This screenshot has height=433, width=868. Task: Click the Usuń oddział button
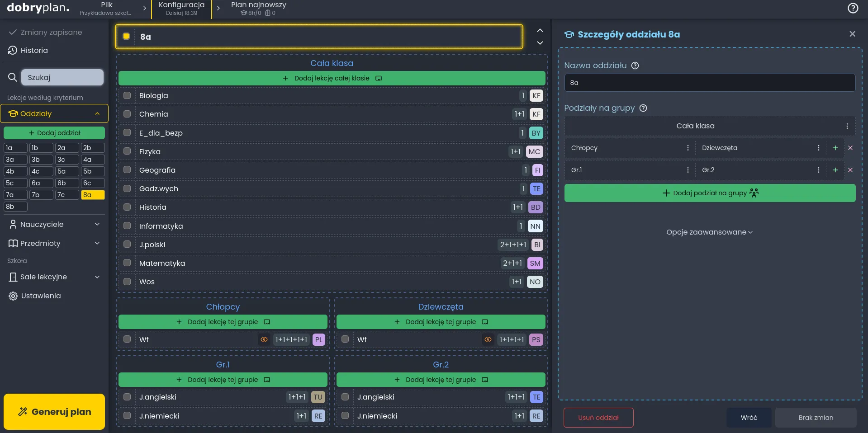598,418
